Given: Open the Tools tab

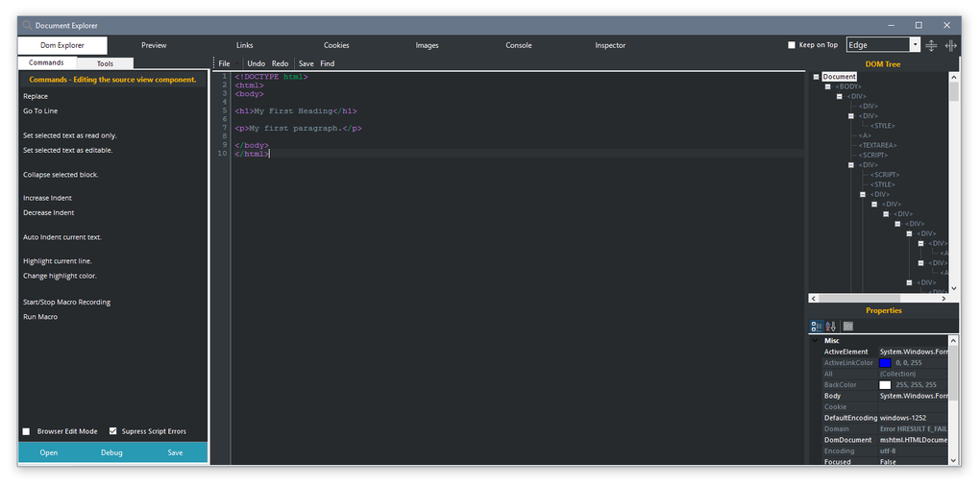Looking at the screenshot, I should pos(105,63).
